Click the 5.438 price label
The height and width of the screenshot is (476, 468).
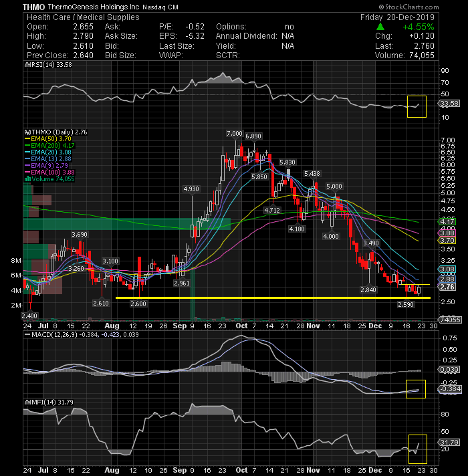(x=312, y=173)
